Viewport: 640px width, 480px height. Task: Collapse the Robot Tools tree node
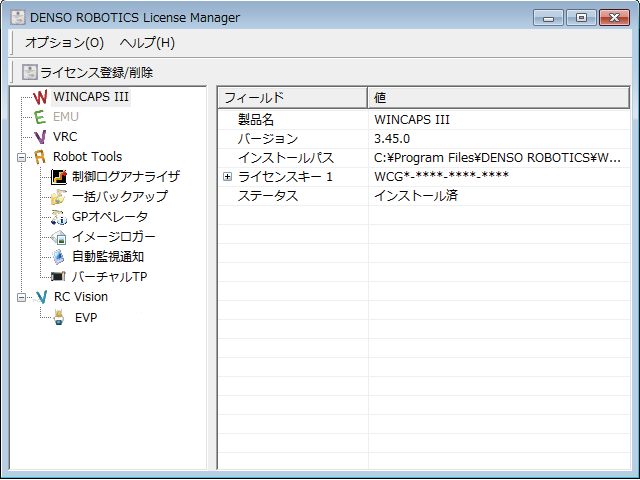[21, 158]
